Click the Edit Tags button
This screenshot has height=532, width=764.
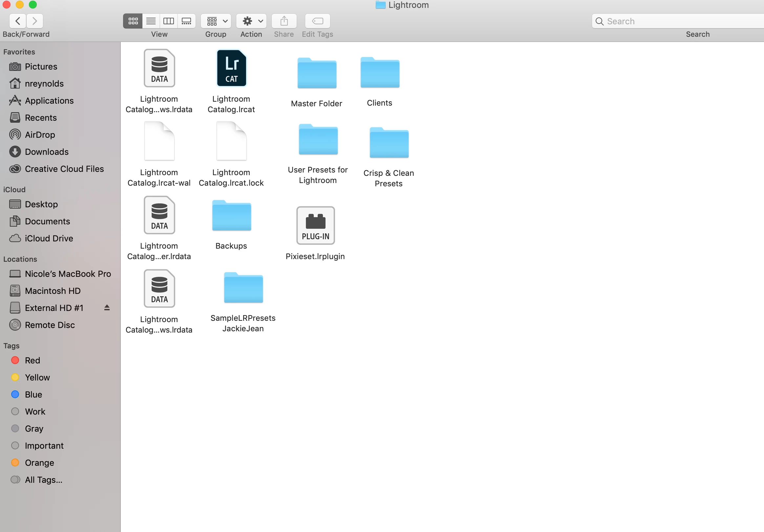(317, 21)
